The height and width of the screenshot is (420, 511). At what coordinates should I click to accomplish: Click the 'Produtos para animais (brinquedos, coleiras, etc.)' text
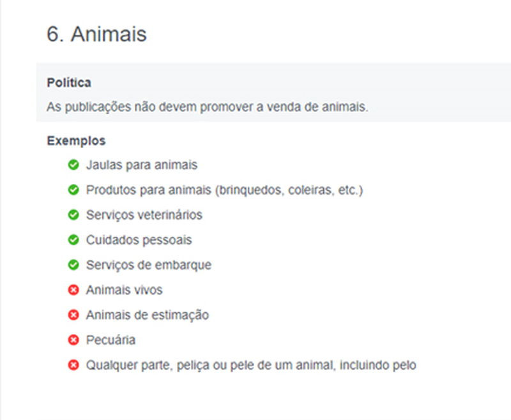[x=224, y=190]
